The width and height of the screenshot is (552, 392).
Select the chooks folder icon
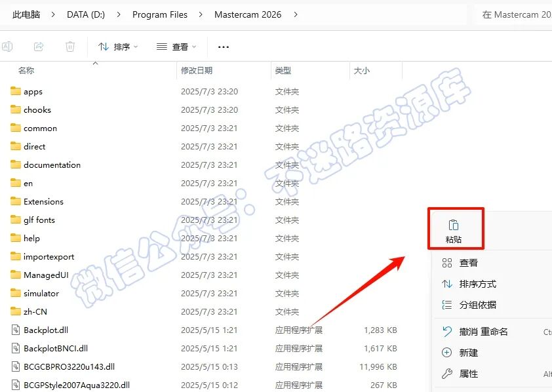(16, 109)
